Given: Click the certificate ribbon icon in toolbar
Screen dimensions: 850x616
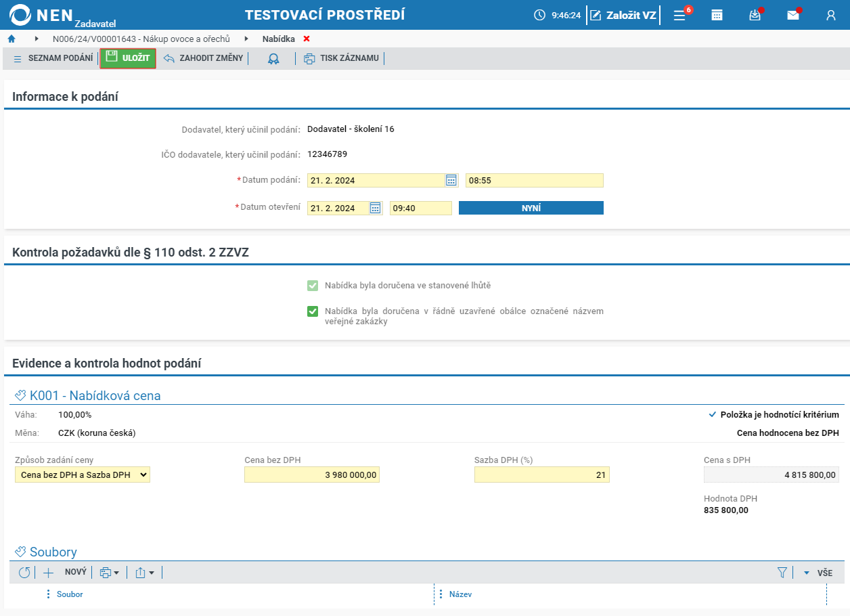Looking at the screenshot, I should click(x=273, y=59).
